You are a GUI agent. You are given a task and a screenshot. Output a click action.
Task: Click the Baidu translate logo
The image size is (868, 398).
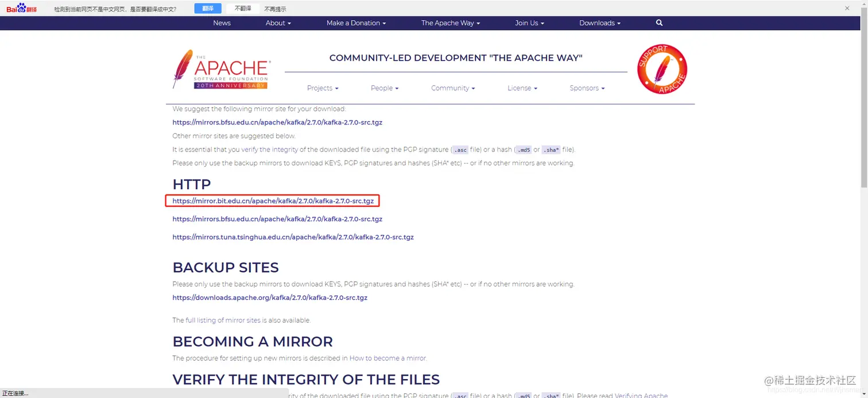coord(22,8)
